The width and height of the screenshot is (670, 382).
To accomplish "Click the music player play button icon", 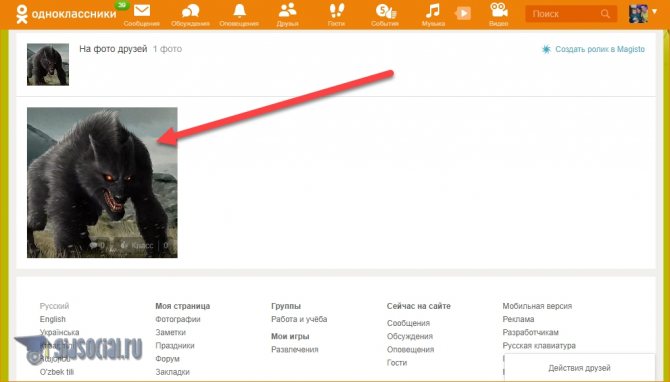I will pos(463,13).
